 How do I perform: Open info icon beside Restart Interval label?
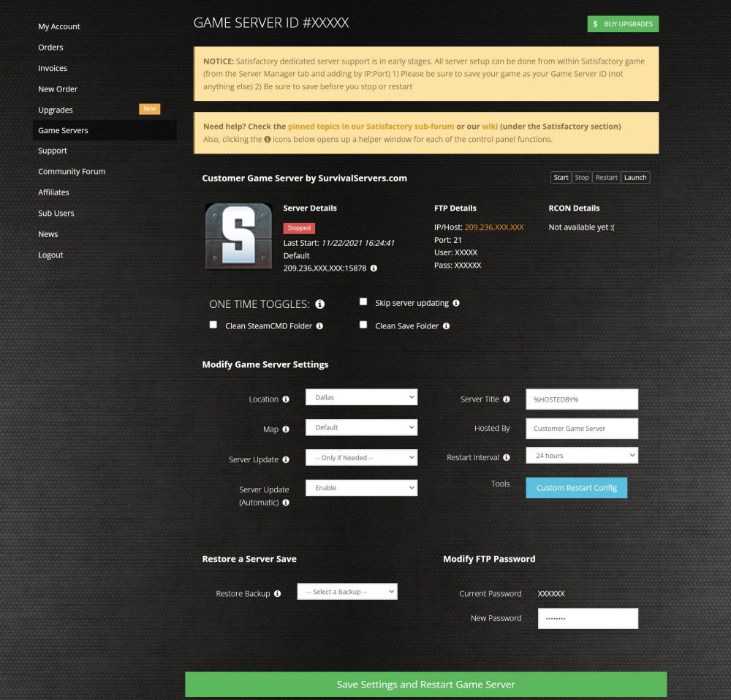tap(507, 457)
